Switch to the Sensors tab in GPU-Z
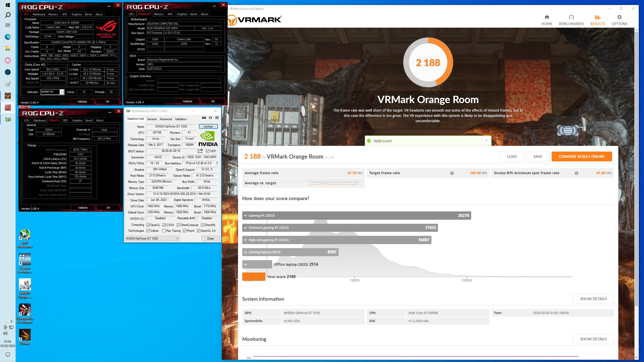Viewport: 644px width, 362px height. (152, 119)
